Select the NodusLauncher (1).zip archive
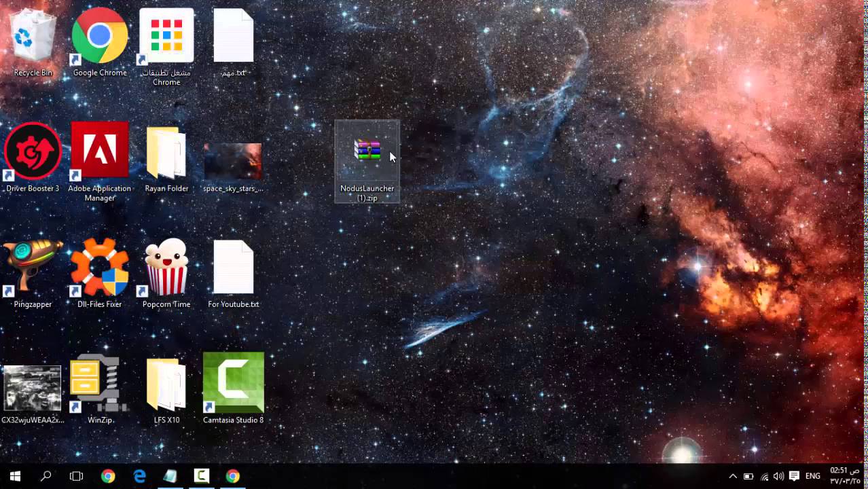The image size is (868, 489). click(x=367, y=162)
